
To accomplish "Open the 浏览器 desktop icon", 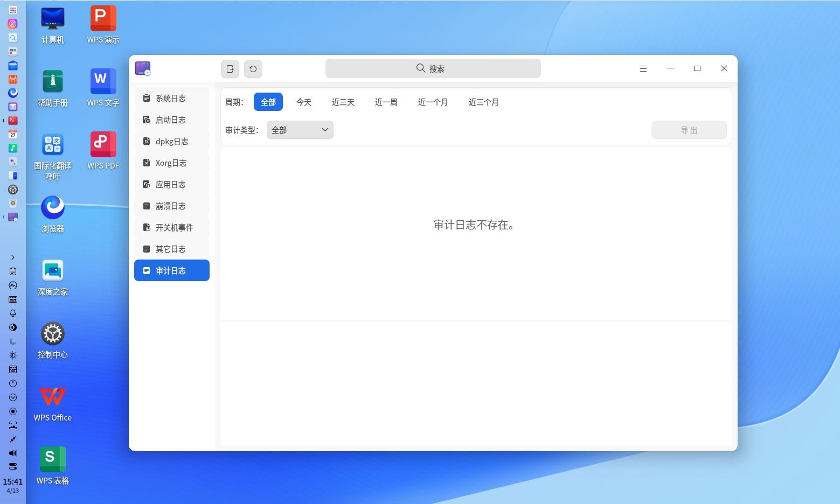I will pos(53,214).
